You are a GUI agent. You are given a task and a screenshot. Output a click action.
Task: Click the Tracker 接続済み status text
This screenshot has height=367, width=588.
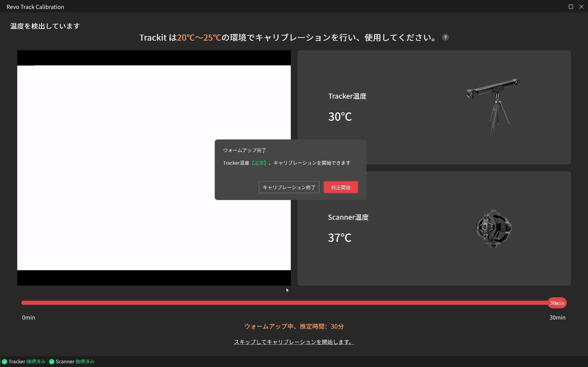(36, 362)
